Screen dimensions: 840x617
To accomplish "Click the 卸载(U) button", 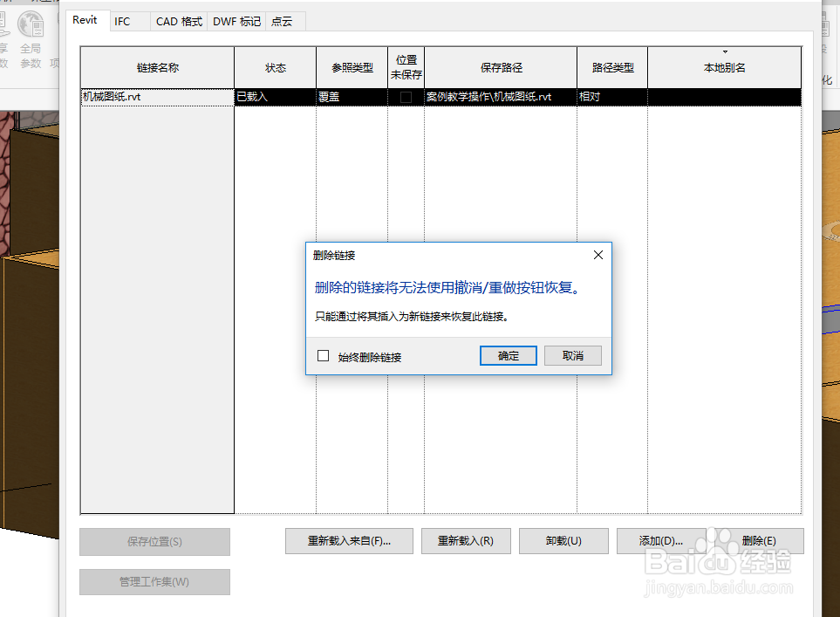I will (x=563, y=541).
